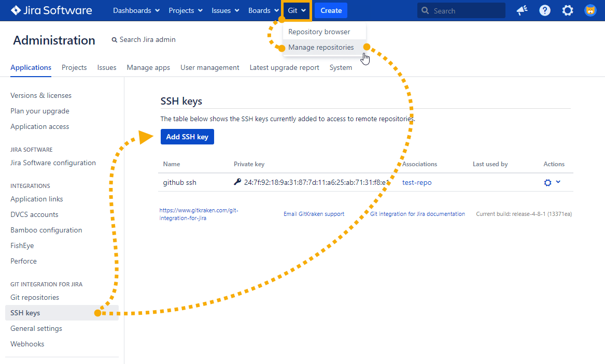Screen dimensions: 605x364
Task: Open the administration gear icon in header
Action: click(x=567, y=10)
